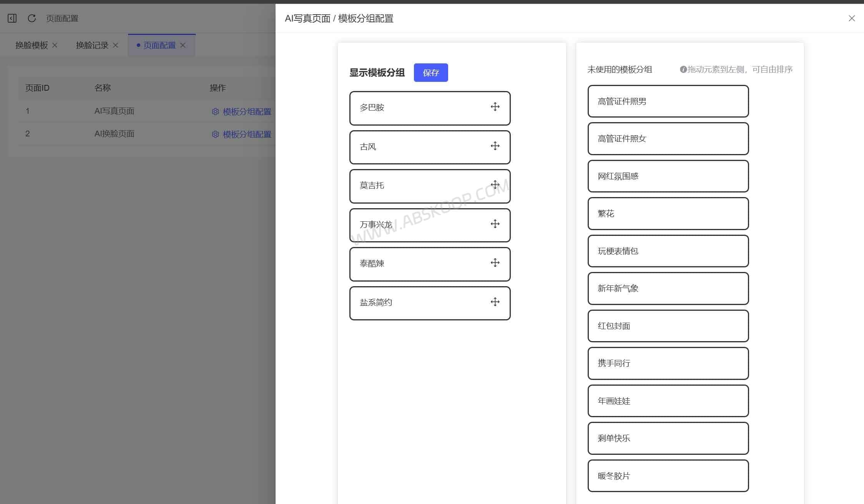Click the 剩单快乐 group card
Screen dimensions: 864x504
coord(668,438)
